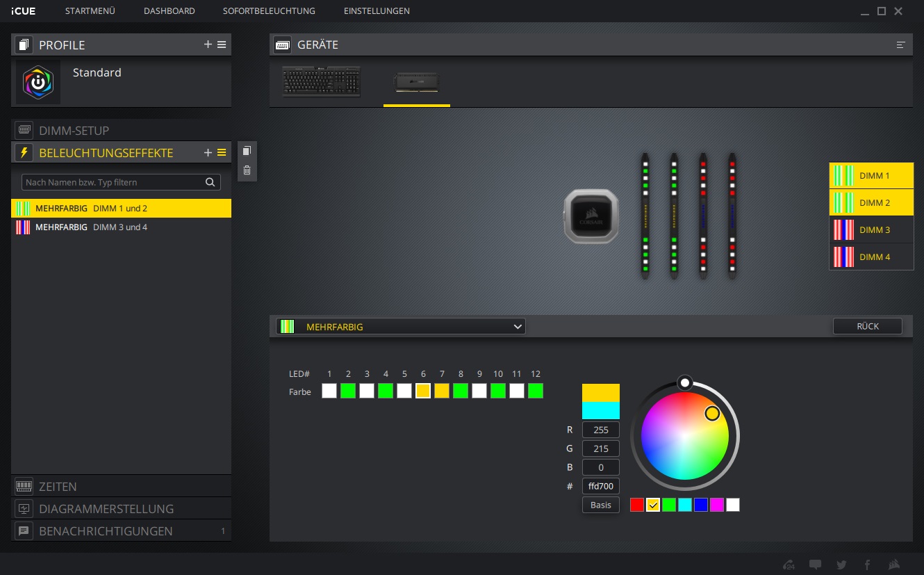Viewport: 924px width, 575px height.
Task: Open the Einstellungen menu
Action: (377, 11)
